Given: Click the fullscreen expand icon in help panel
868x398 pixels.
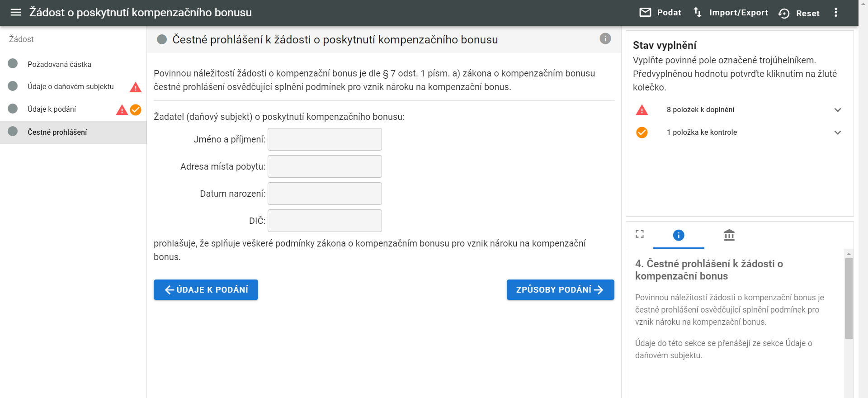Looking at the screenshot, I should click(639, 234).
